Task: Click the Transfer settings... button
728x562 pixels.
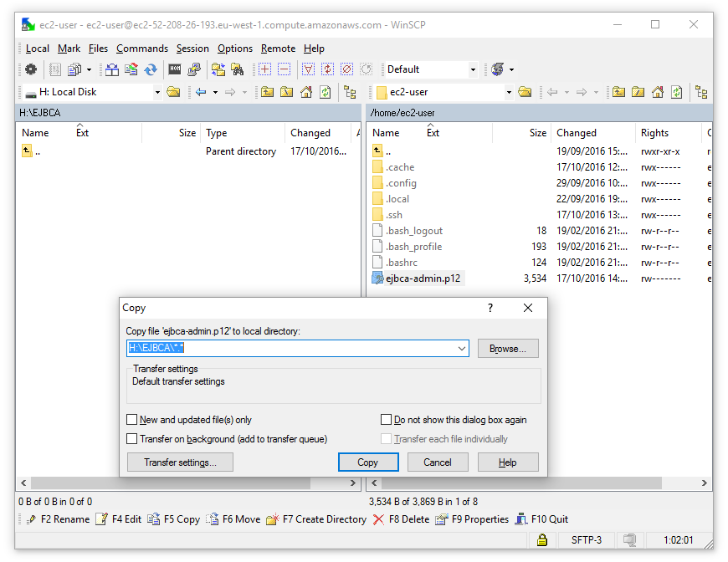Action: [180, 462]
